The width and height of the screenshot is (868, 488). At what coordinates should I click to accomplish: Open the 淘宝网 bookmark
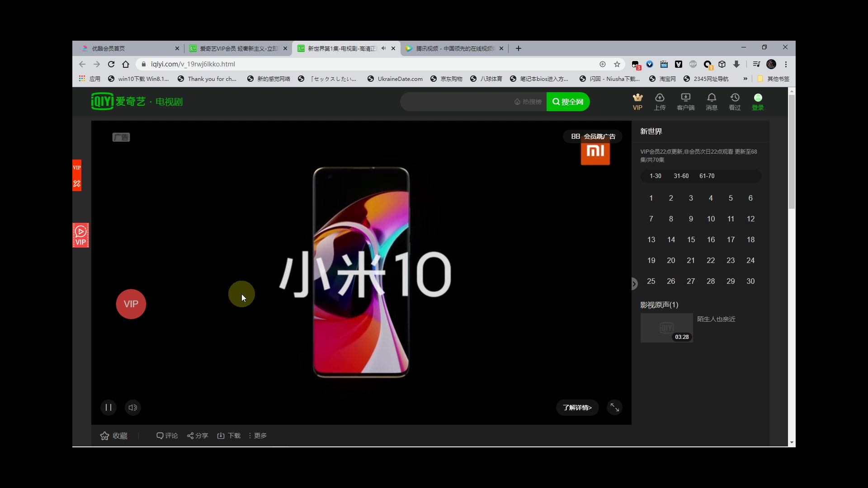pyautogui.click(x=662, y=79)
